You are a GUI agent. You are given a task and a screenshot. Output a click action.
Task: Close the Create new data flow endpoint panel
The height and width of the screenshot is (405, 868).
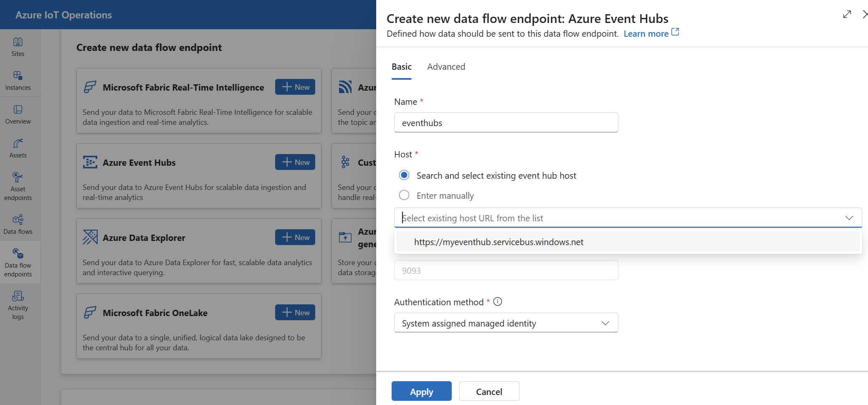(865, 14)
